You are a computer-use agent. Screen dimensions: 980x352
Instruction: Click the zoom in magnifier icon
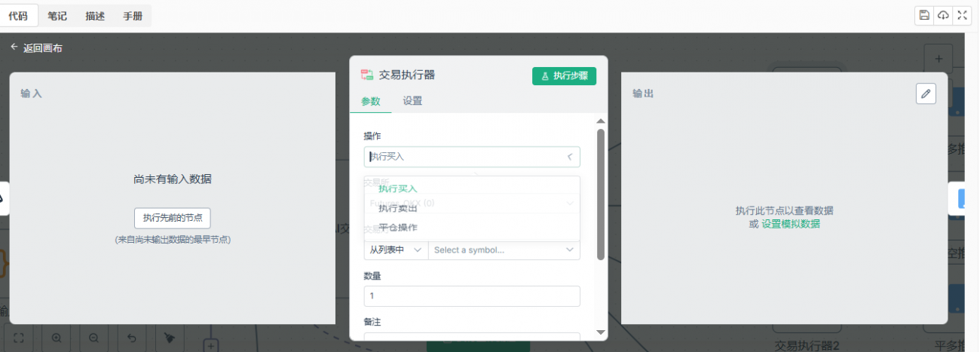[x=57, y=338]
